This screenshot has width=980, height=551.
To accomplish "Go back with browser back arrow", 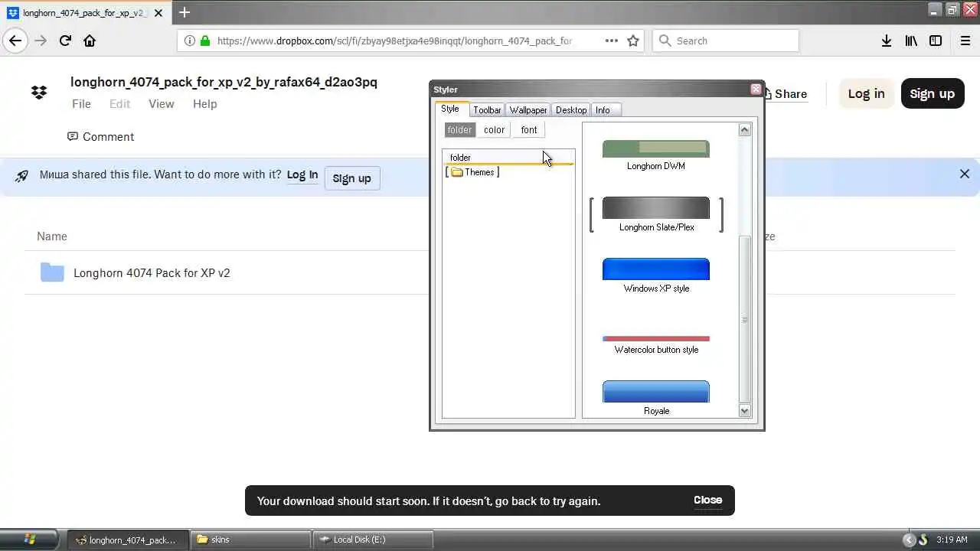I will click(15, 41).
